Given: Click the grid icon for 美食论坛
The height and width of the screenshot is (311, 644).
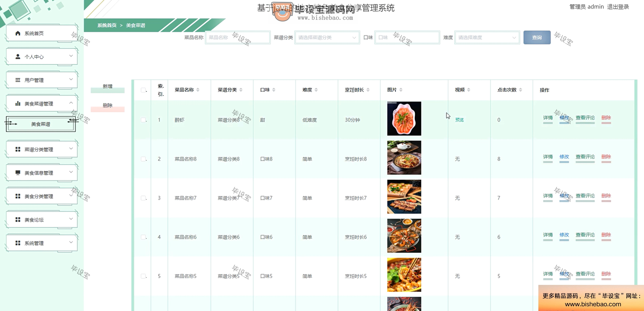Looking at the screenshot, I should click(18, 220).
